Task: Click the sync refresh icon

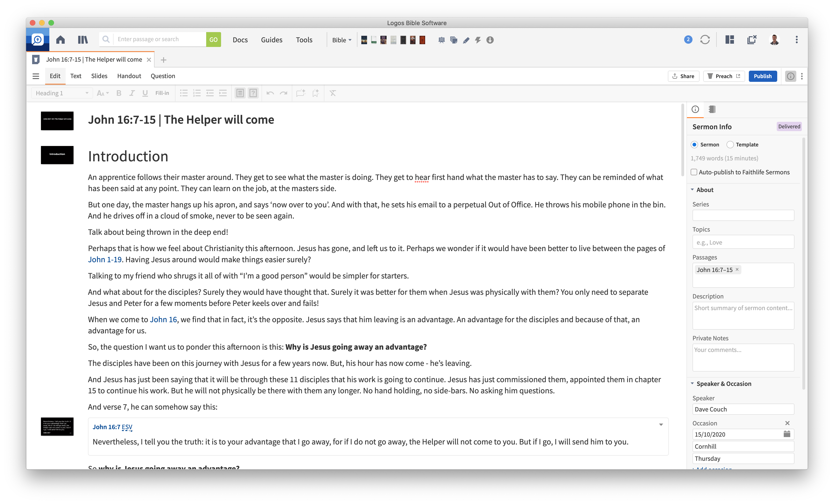Action: pyautogui.click(x=705, y=40)
